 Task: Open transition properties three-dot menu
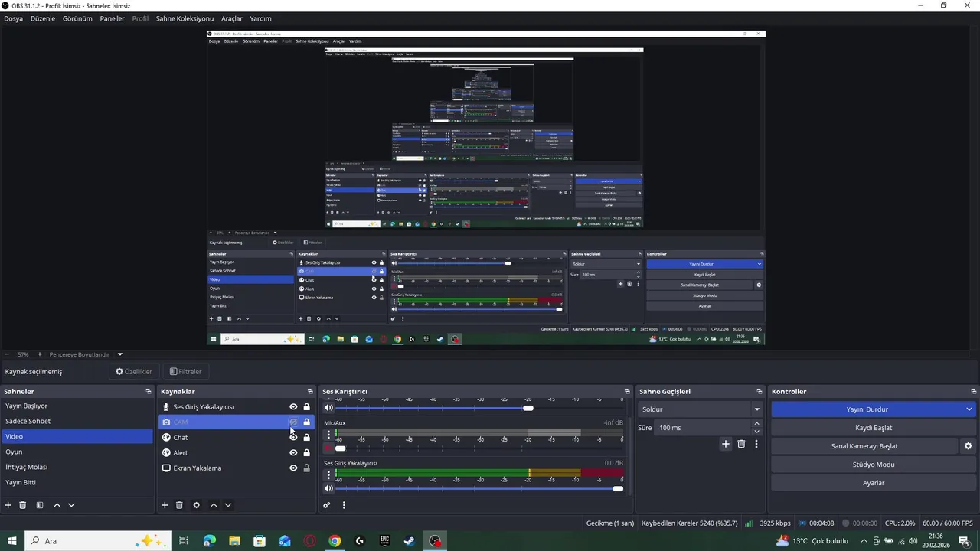756,444
